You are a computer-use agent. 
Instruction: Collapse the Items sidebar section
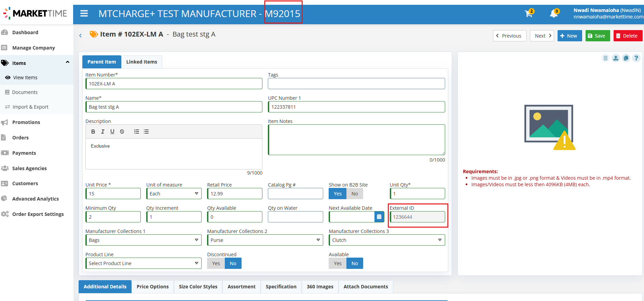68,62
